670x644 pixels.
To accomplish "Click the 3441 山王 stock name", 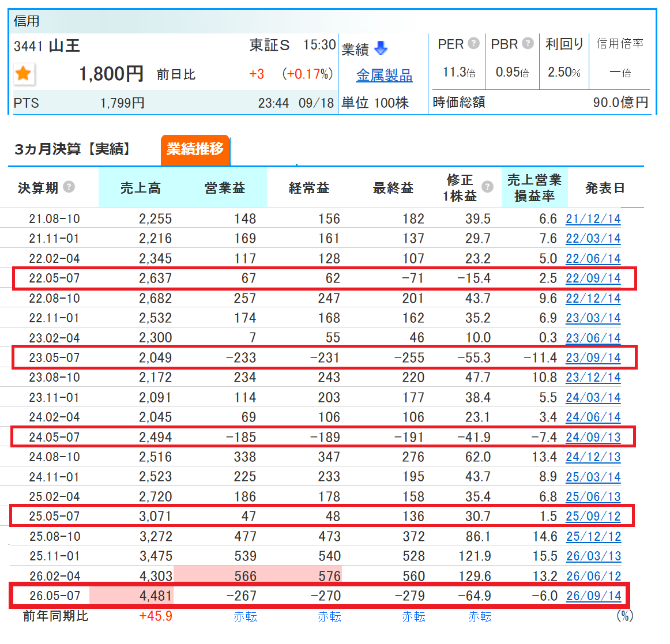I will 47,46.
